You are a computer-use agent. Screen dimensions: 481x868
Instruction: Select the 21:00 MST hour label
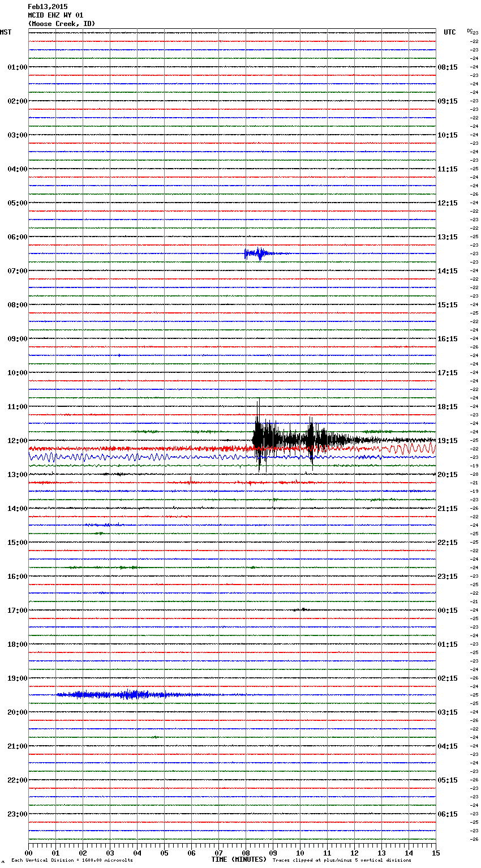18,746
